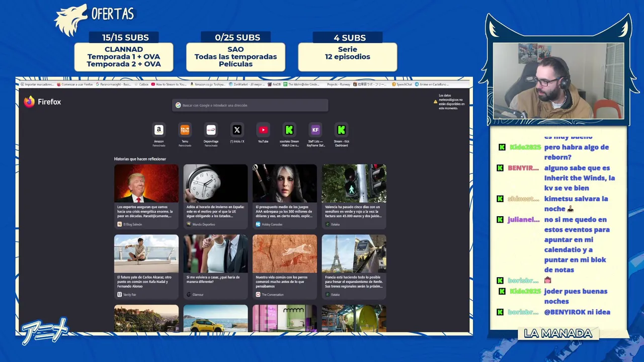Click the streamer webcam feed

[x=558, y=81]
